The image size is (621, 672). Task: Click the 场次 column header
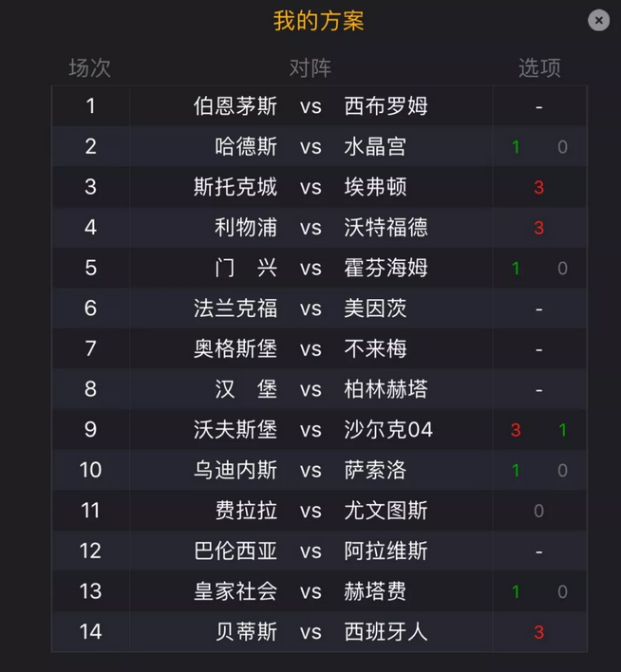[89, 67]
